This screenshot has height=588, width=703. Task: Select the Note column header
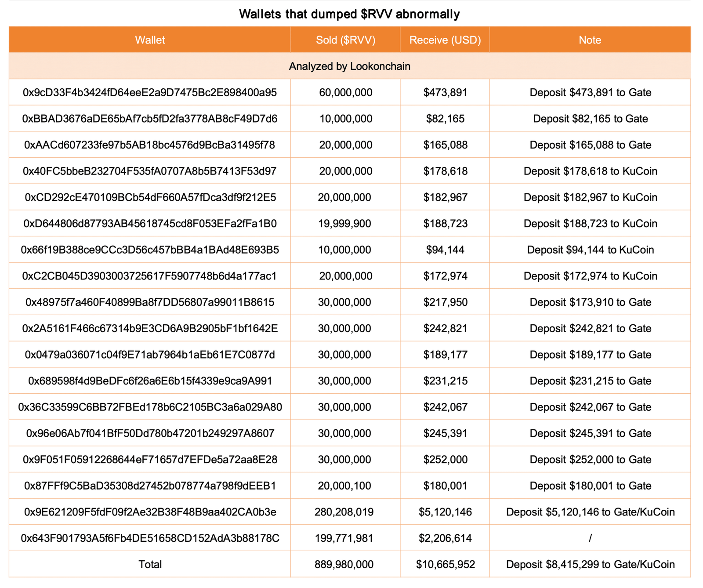point(590,40)
